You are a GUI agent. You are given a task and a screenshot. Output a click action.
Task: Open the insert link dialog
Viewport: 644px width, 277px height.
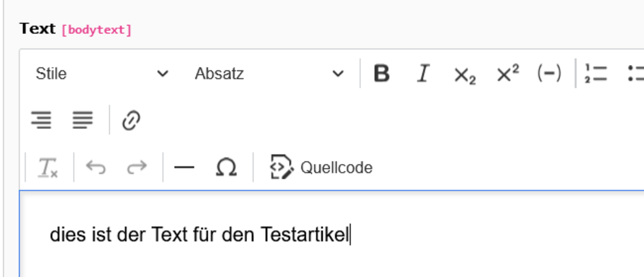coord(131,120)
